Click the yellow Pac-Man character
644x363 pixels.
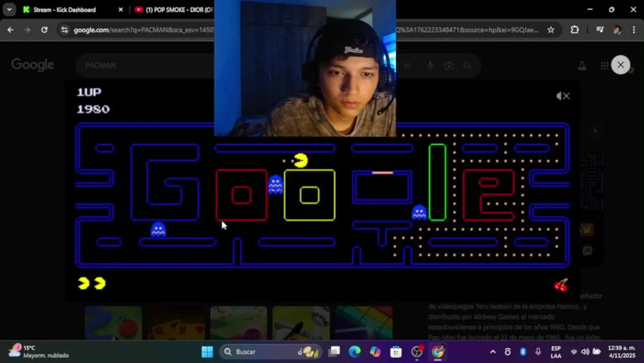click(300, 160)
